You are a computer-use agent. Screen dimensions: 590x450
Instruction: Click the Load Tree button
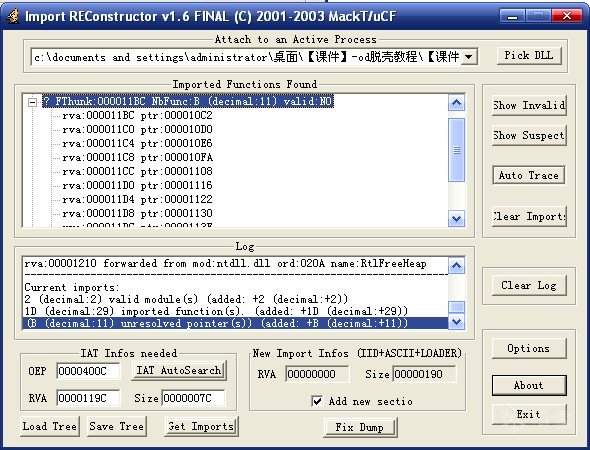tap(50, 427)
